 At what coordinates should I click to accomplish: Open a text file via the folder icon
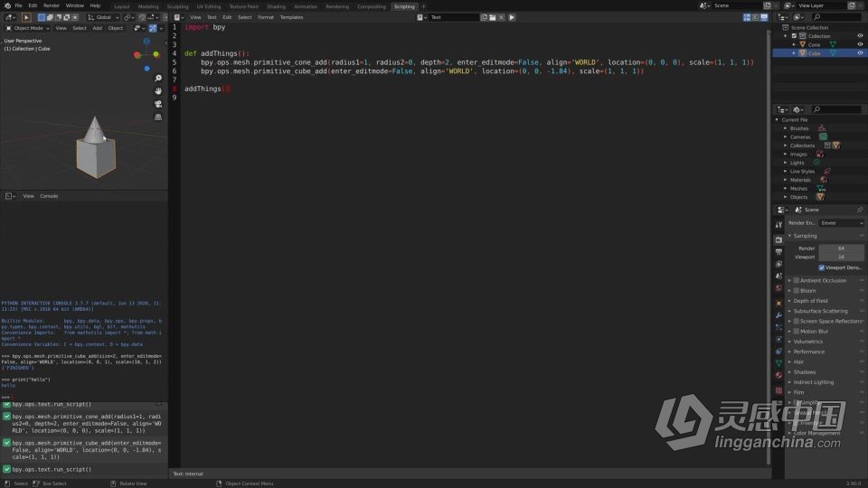click(492, 17)
